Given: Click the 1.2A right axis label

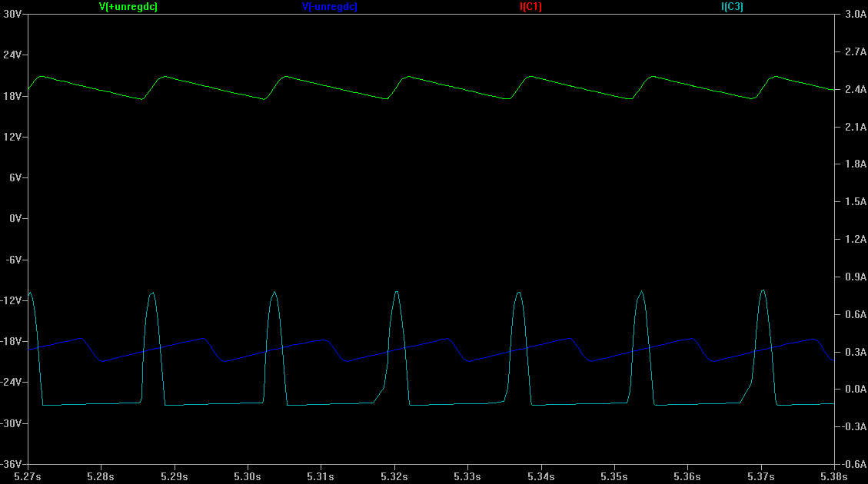Looking at the screenshot, I should (856, 239).
